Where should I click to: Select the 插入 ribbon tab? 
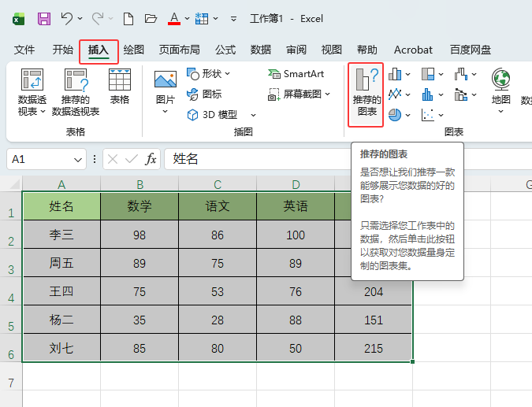99,50
